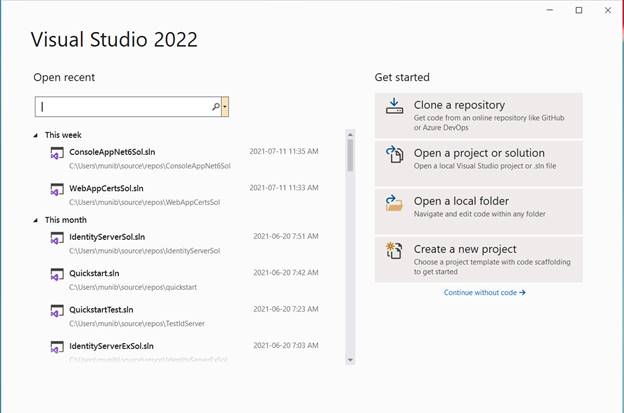Click the solution icon beside ConsoleAppNet6Sol.sln
Screen dimensions: 624x413
click(x=57, y=153)
